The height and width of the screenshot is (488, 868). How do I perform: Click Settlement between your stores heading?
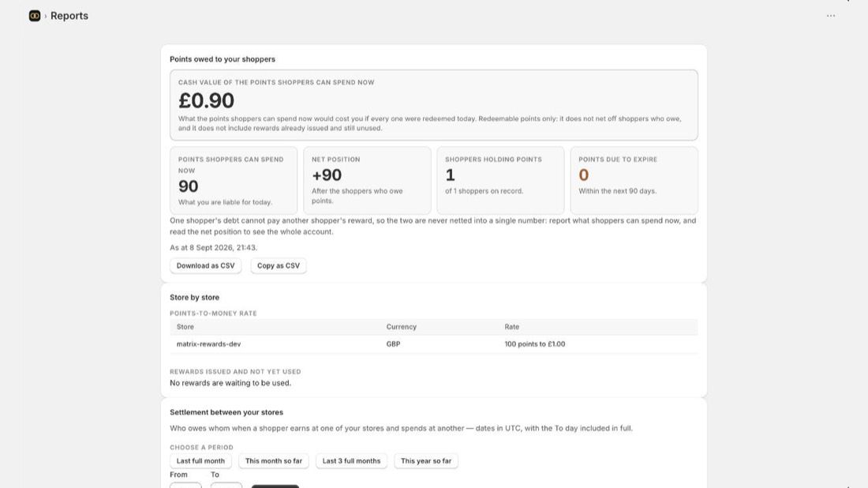pyautogui.click(x=226, y=412)
